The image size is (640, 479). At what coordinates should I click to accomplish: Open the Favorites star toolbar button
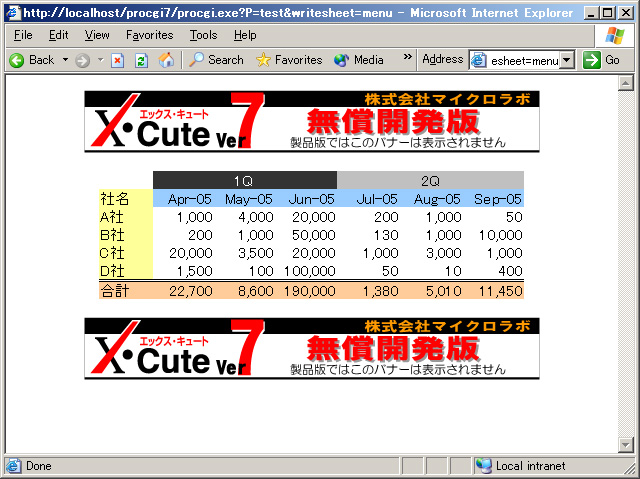(289, 60)
